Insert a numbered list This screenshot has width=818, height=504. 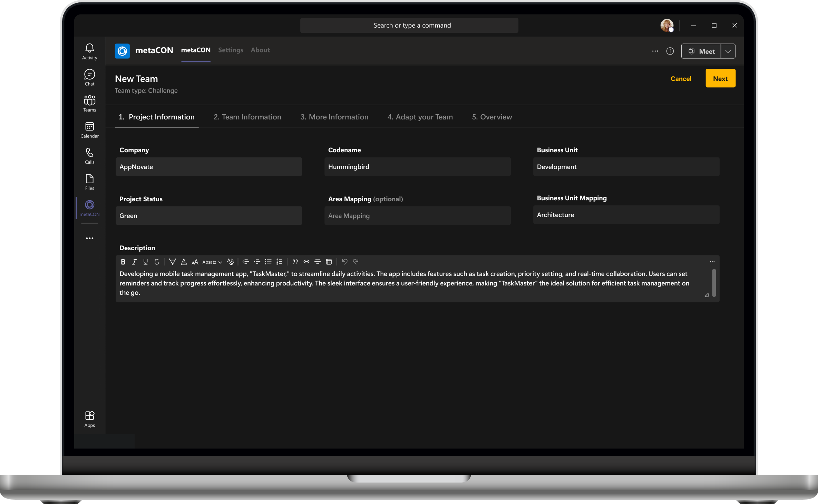280,262
